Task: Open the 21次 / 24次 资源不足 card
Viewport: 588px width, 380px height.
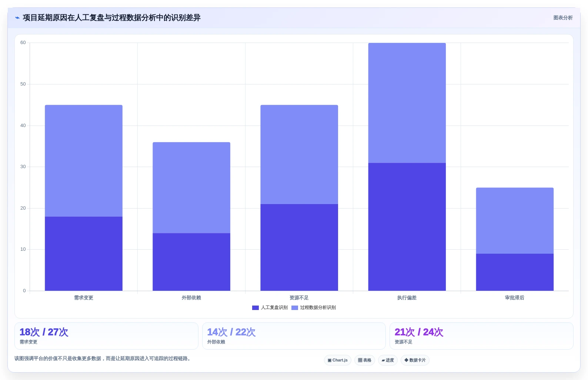Action: [481, 336]
